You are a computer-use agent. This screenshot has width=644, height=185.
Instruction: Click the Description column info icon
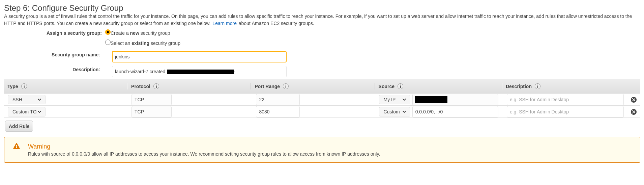coord(537,86)
